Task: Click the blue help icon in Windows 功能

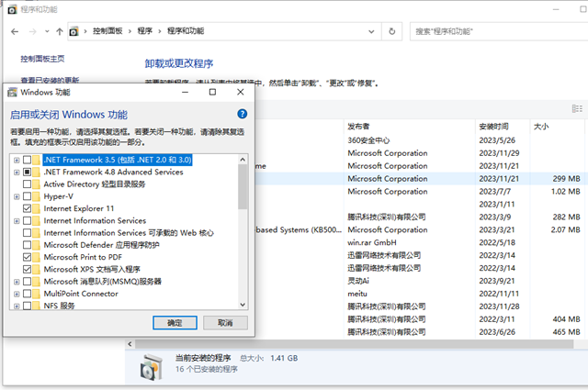Action: [243, 114]
